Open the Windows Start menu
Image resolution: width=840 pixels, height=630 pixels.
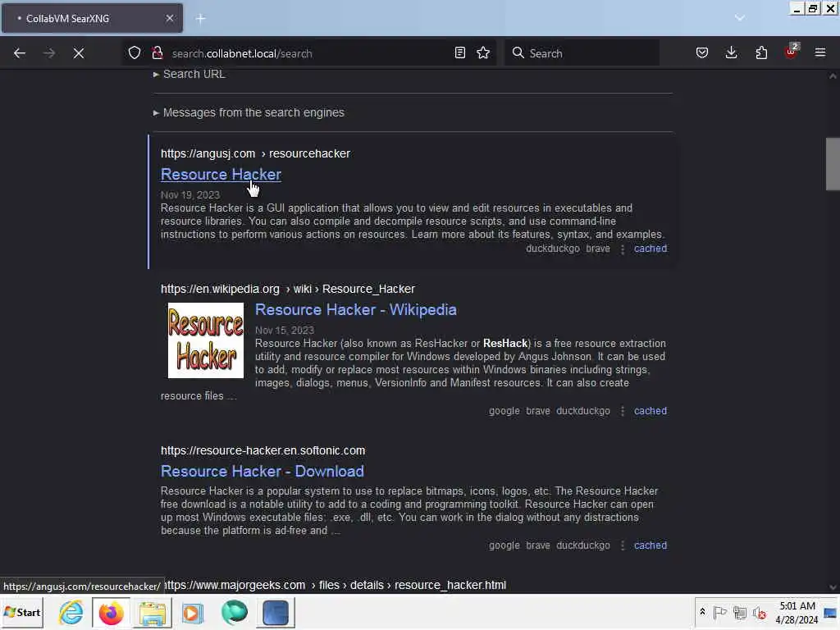[22, 612]
